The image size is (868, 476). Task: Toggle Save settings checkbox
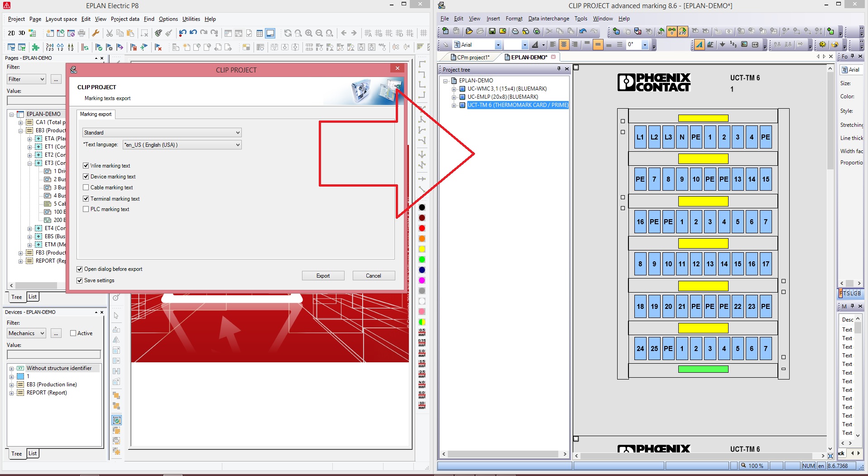tap(79, 280)
